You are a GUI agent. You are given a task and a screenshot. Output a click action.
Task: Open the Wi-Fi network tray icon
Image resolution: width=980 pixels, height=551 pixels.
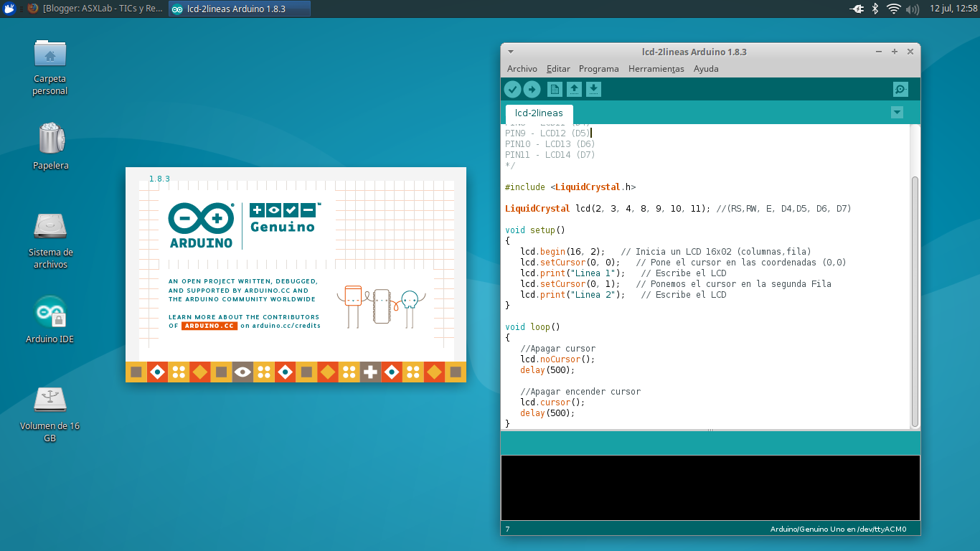click(894, 9)
